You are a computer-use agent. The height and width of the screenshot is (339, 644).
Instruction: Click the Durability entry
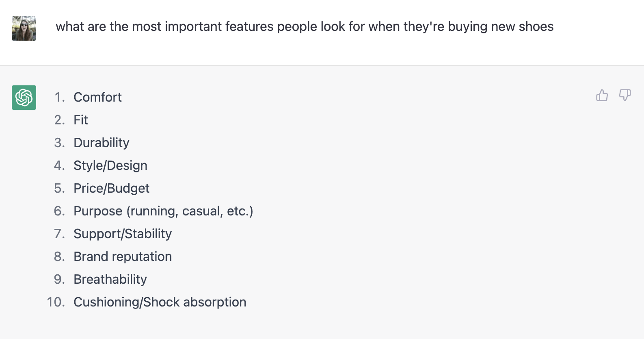[101, 142]
